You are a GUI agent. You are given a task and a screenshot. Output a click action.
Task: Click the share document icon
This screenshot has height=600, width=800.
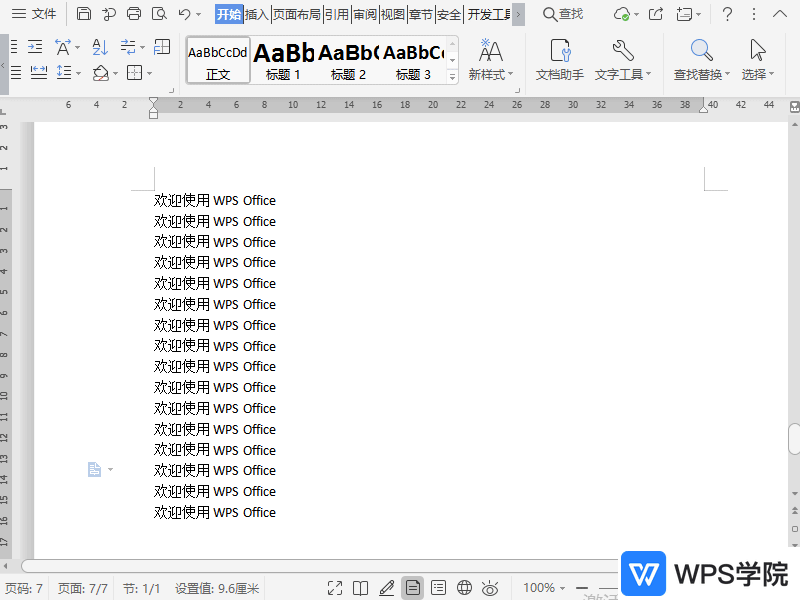point(656,14)
